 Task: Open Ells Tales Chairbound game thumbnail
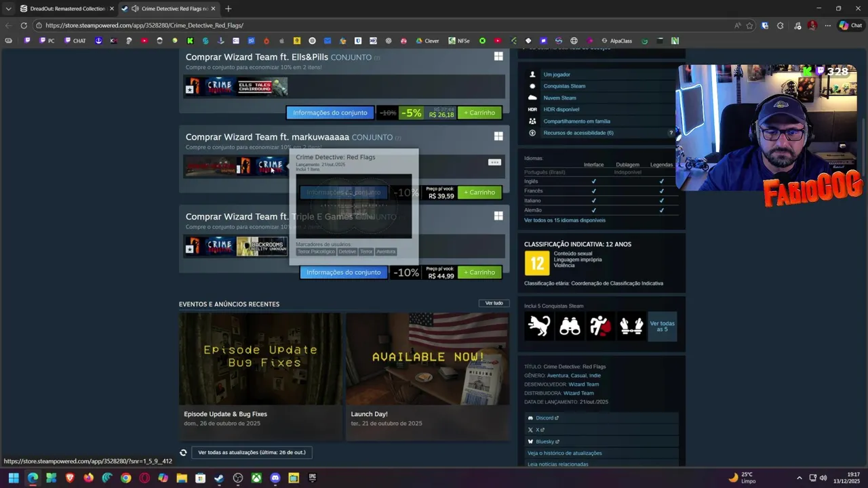(262, 86)
